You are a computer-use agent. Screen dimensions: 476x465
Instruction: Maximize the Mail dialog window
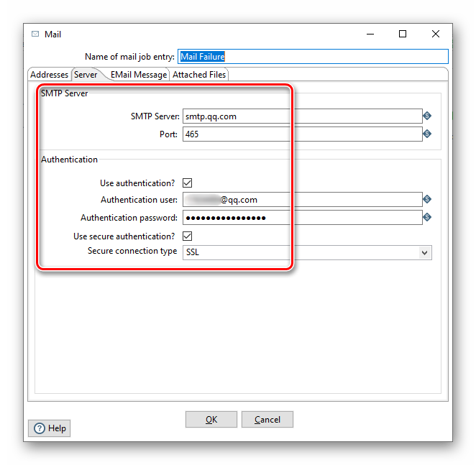(x=403, y=34)
